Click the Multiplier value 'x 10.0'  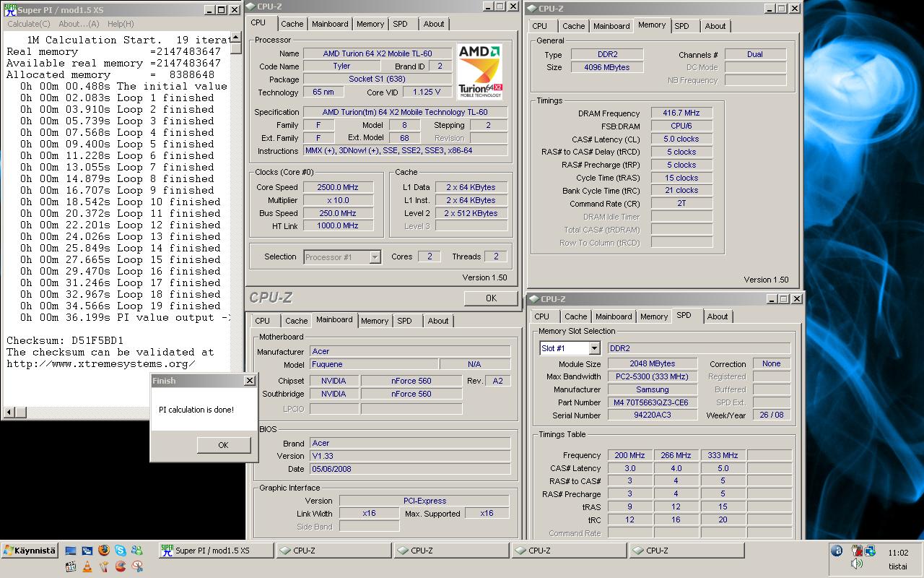click(338, 200)
